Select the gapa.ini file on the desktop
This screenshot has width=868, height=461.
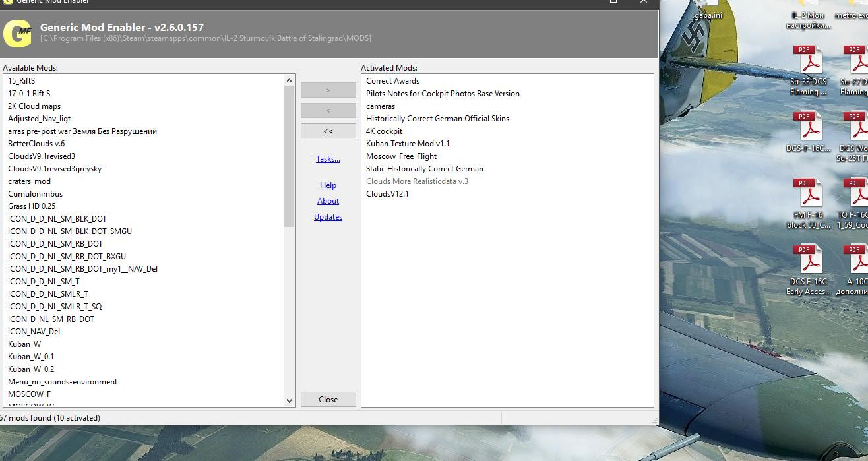tap(708, 11)
